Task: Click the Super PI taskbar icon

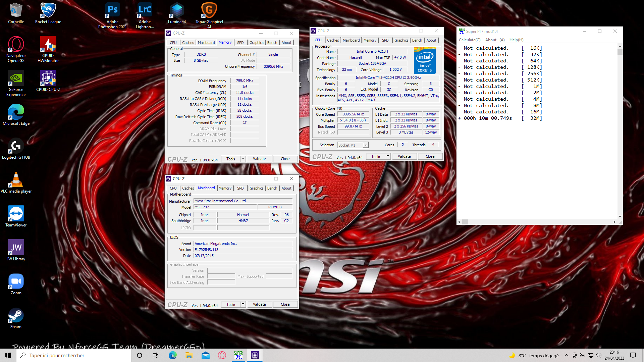Action: pyautogui.click(x=238, y=355)
